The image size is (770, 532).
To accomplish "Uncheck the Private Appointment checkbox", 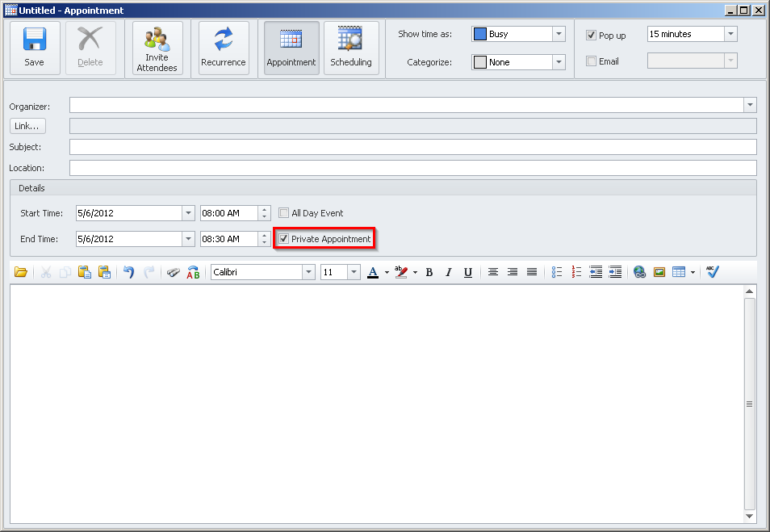I will (x=283, y=238).
